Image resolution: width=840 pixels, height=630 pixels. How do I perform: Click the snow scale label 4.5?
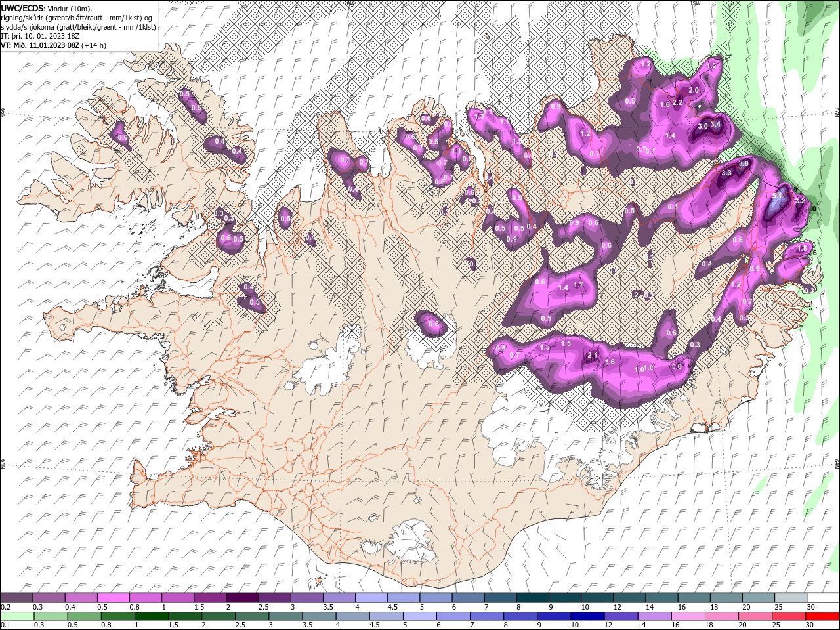tap(393, 607)
